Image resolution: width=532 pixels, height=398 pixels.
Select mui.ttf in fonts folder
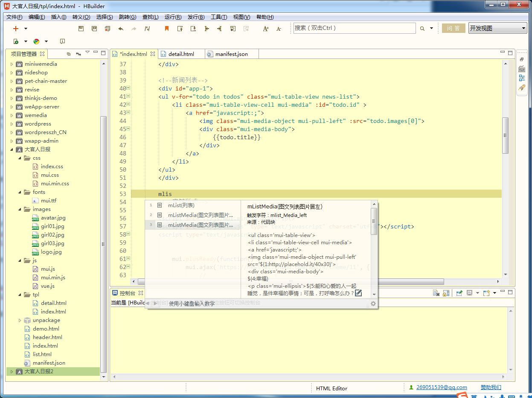(49, 201)
